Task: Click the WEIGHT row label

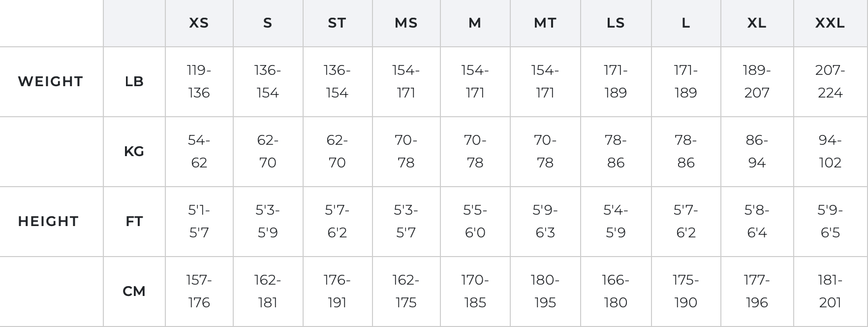Action: pos(51,82)
